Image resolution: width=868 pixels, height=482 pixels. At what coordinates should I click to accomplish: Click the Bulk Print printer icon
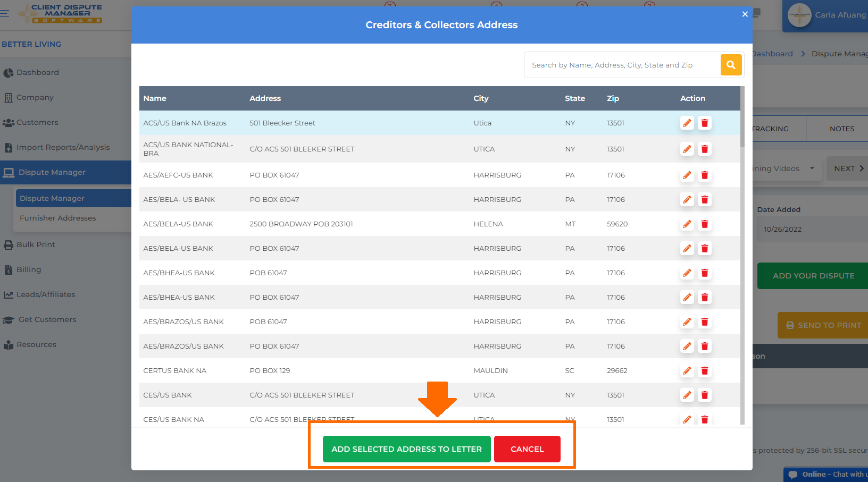pos(9,245)
